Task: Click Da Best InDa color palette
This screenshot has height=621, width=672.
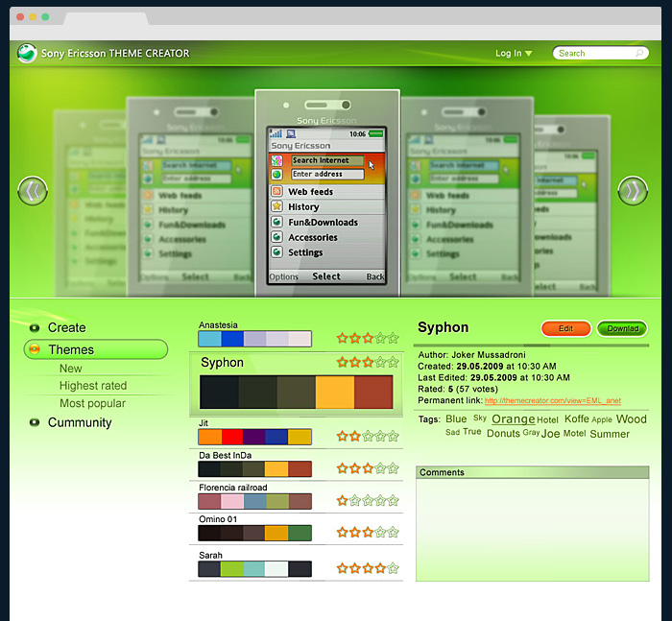Action: click(254, 468)
